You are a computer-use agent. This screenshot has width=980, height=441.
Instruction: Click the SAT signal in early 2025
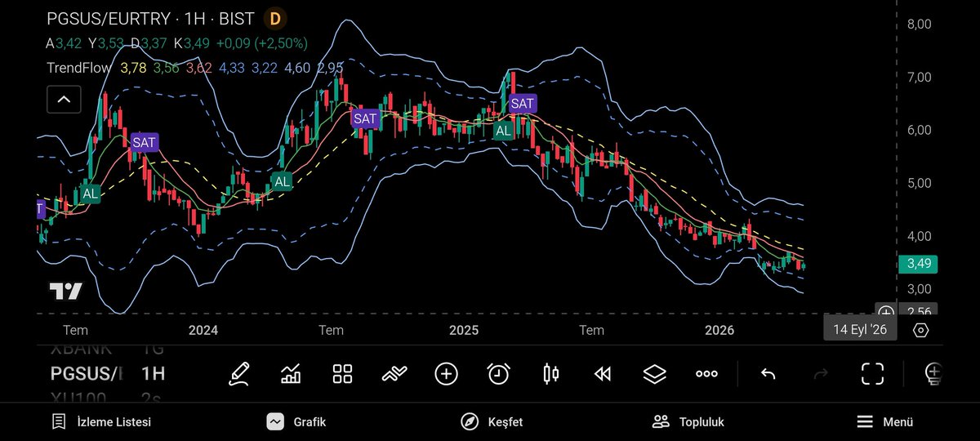click(x=523, y=103)
